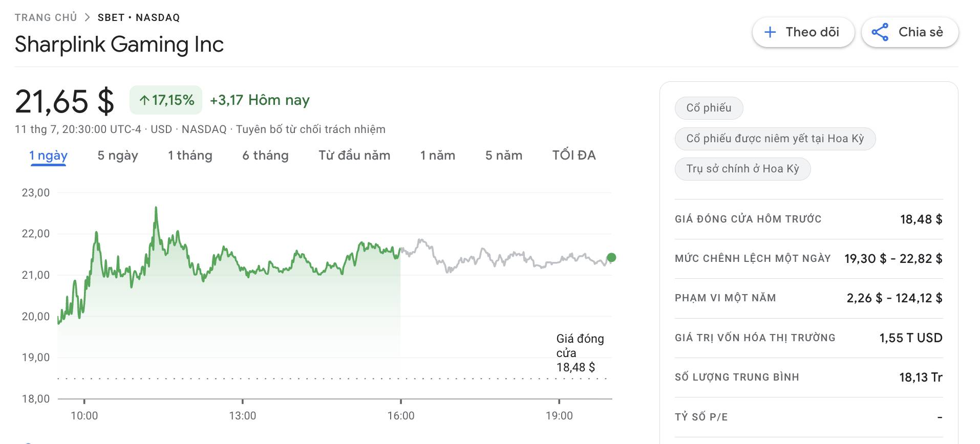The height and width of the screenshot is (444, 980).
Task: Show the 1 năm chart range
Action: [438, 156]
